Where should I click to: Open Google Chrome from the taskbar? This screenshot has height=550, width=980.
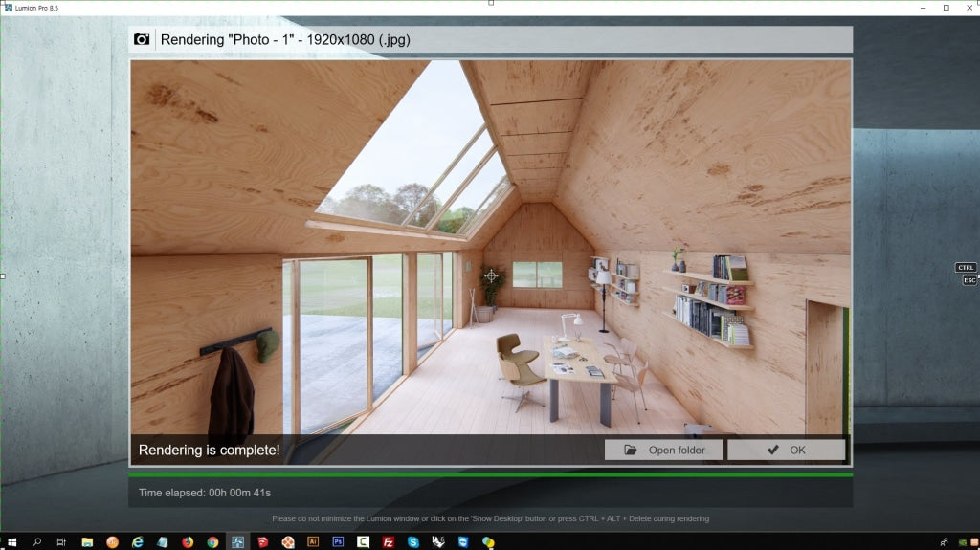click(212, 541)
